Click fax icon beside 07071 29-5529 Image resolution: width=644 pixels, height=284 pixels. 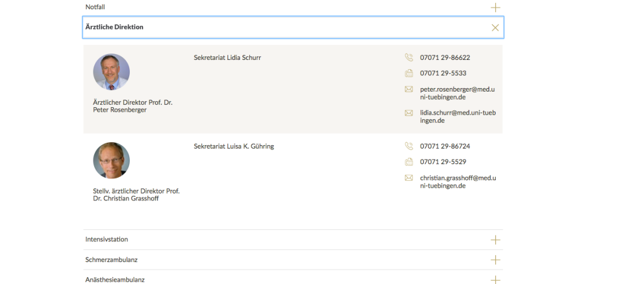pyautogui.click(x=409, y=162)
